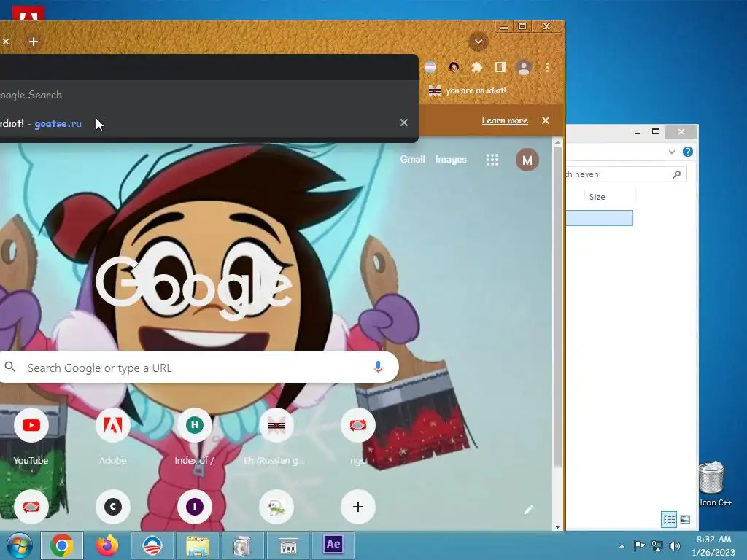The width and height of the screenshot is (747, 560).
Task: Switch Explorer to large icons view
Action: click(x=685, y=519)
